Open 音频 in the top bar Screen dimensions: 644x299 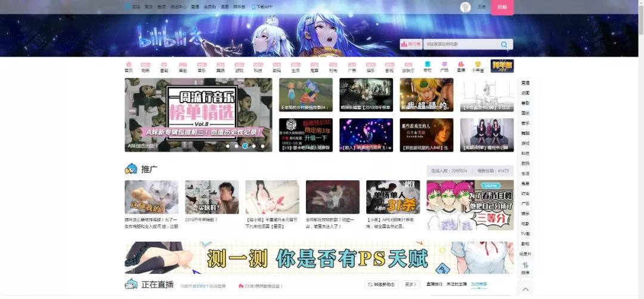[162, 7]
